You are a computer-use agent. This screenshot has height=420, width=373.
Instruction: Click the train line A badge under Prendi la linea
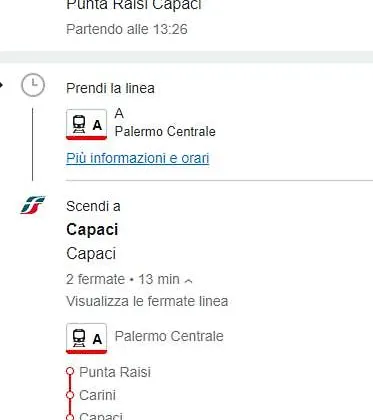86,124
